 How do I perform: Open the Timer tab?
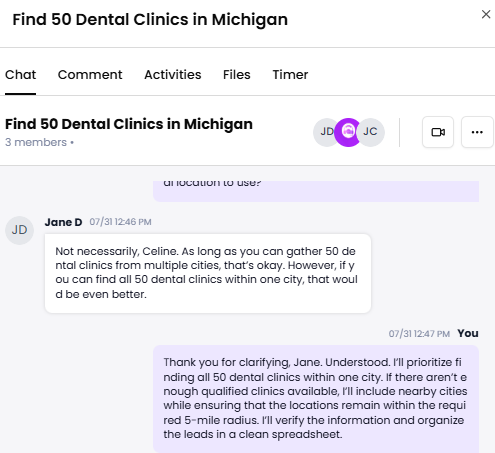[290, 75]
